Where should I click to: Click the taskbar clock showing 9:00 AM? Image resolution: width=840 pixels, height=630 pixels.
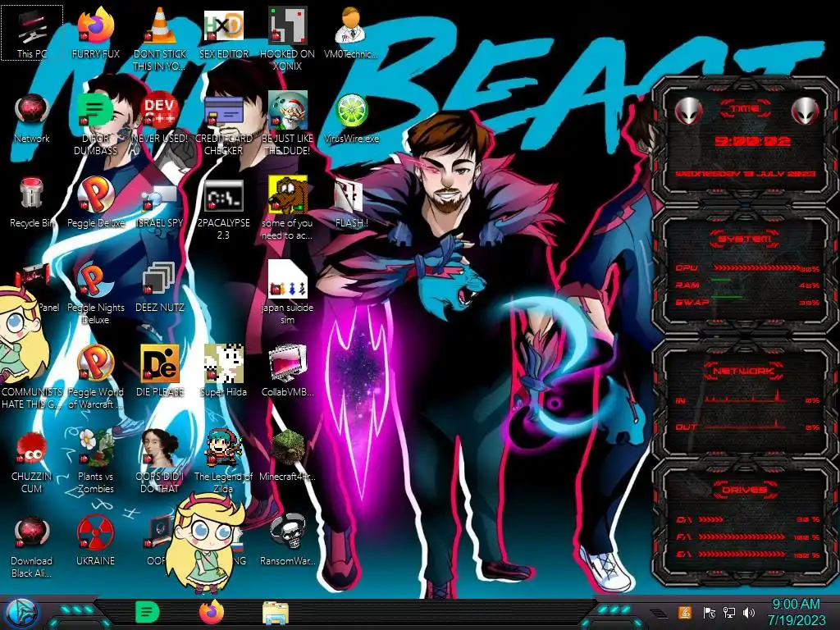tap(796, 612)
